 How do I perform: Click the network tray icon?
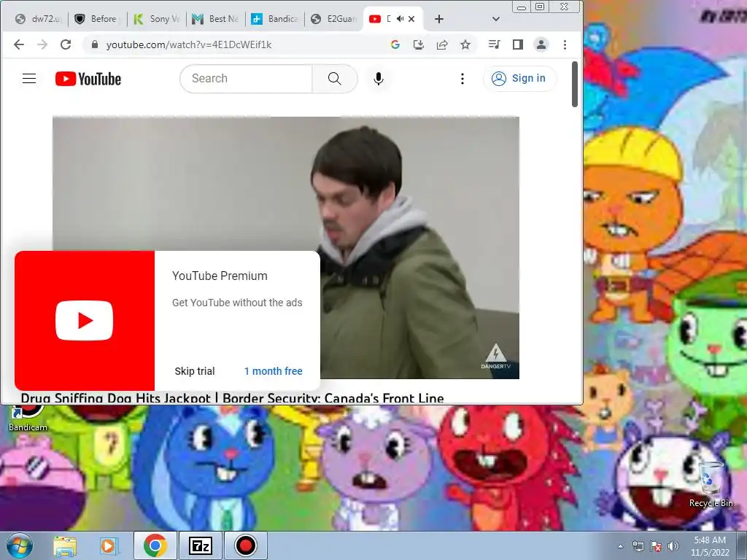(x=638, y=546)
